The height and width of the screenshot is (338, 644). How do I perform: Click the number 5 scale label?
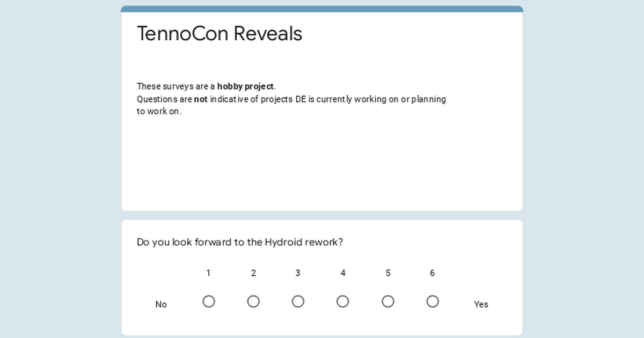click(388, 273)
